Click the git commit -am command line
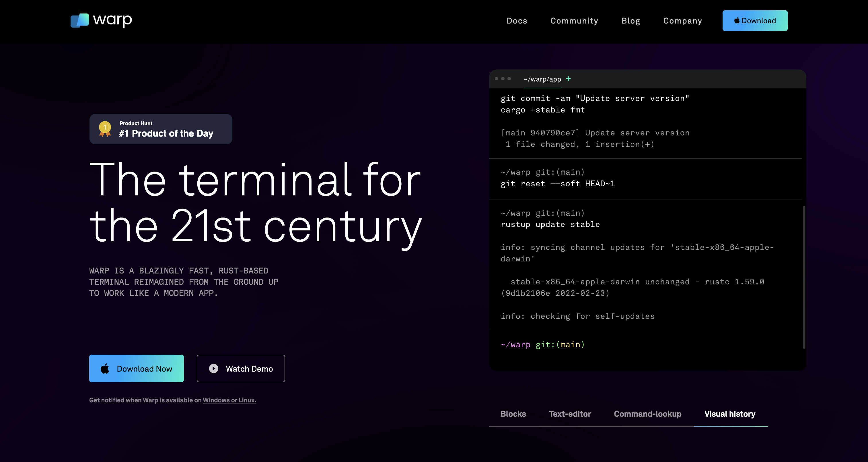The height and width of the screenshot is (462, 868). pos(595,98)
